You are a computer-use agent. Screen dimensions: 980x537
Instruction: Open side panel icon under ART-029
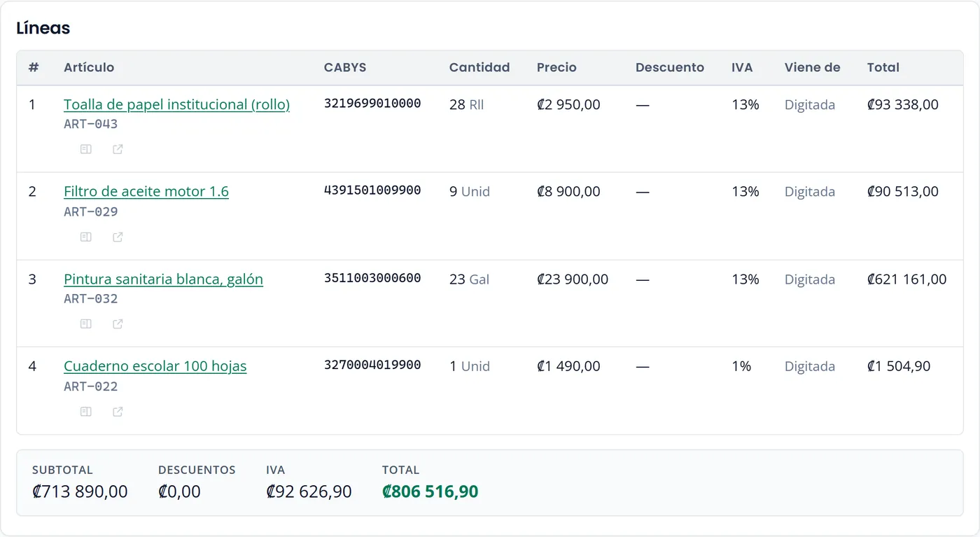[86, 237]
